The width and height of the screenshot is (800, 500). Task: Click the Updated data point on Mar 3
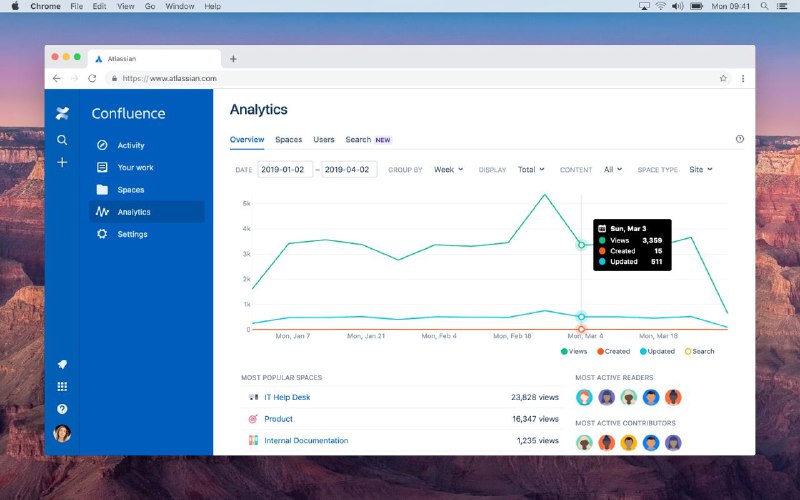pos(581,317)
